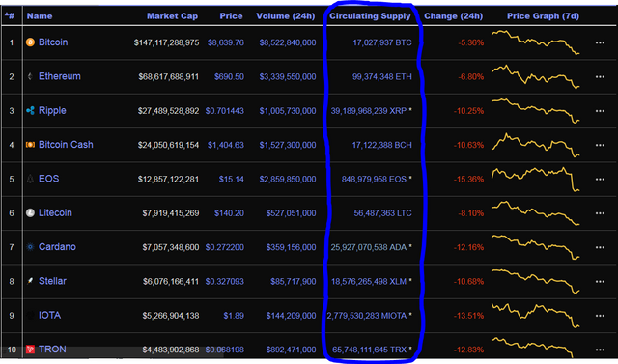Click the Bitcoin coin icon
Viewport: 618px width, 364px height.
pos(30,42)
